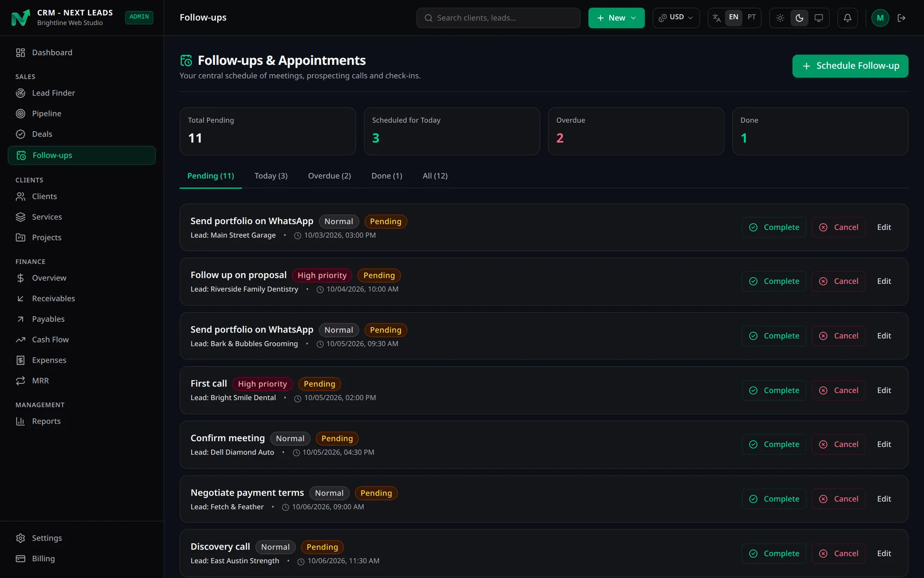
Task: Open Dashboard in the sidebar
Action: tap(82, 52)
